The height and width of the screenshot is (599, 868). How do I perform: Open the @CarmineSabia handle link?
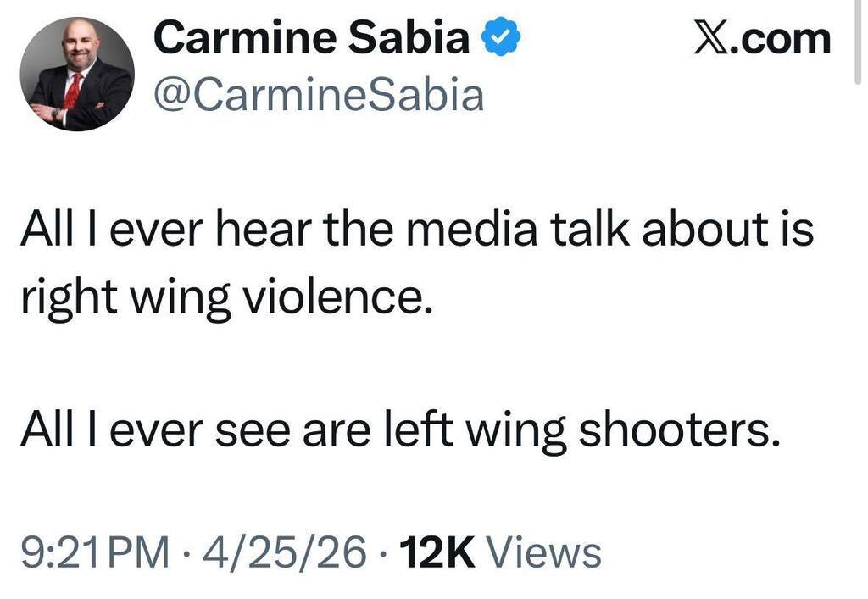(x=318, y=94)
